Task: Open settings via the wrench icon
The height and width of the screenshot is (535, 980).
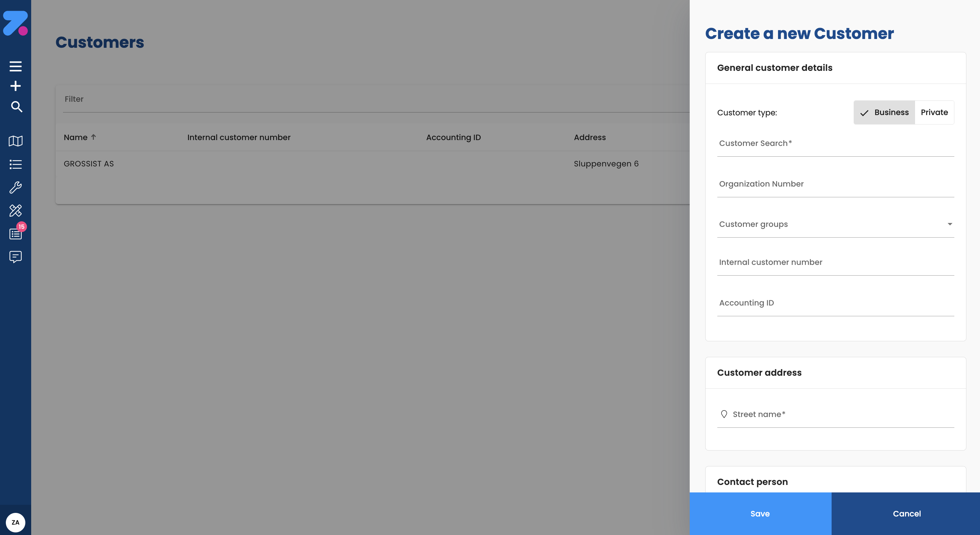Action: (16, 187)
